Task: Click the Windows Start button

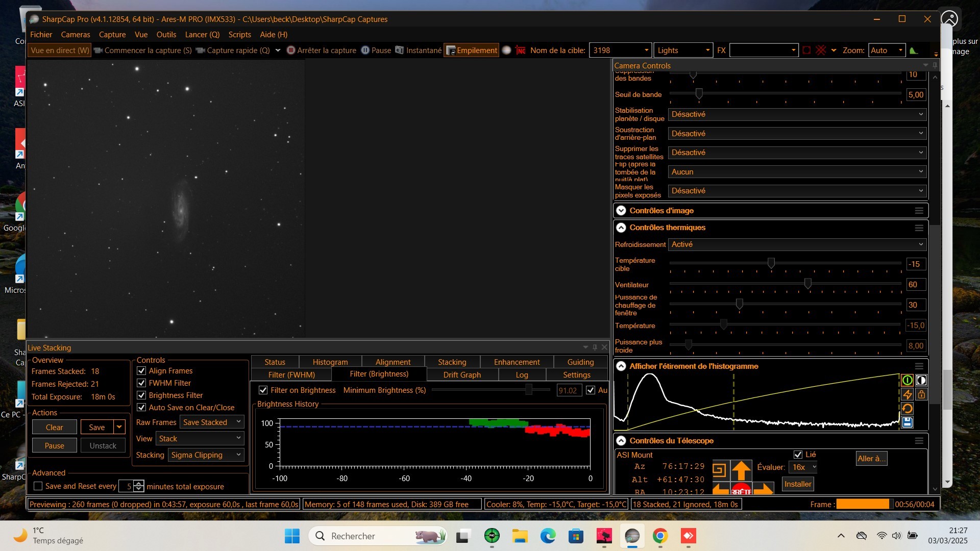Action: click(292, 536)
